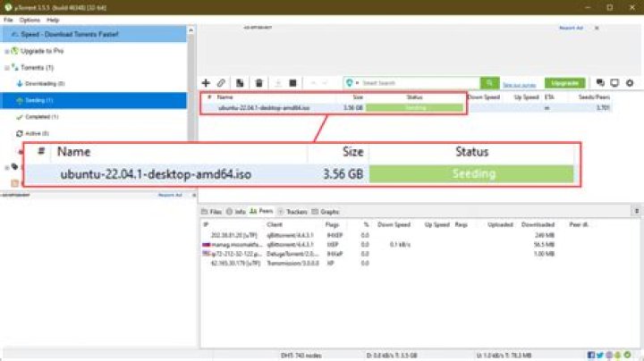
Task: Sort peers by IP column header
Action: 207,225
